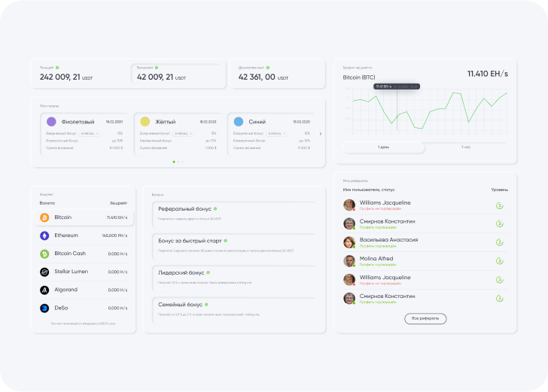Switch hashrate chart to 1 час
Screen dimensions: 548x392
[466, 147]
